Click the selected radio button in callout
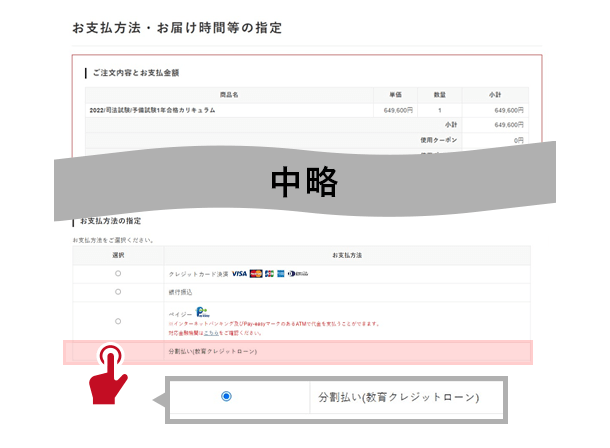 coord(226,397)
